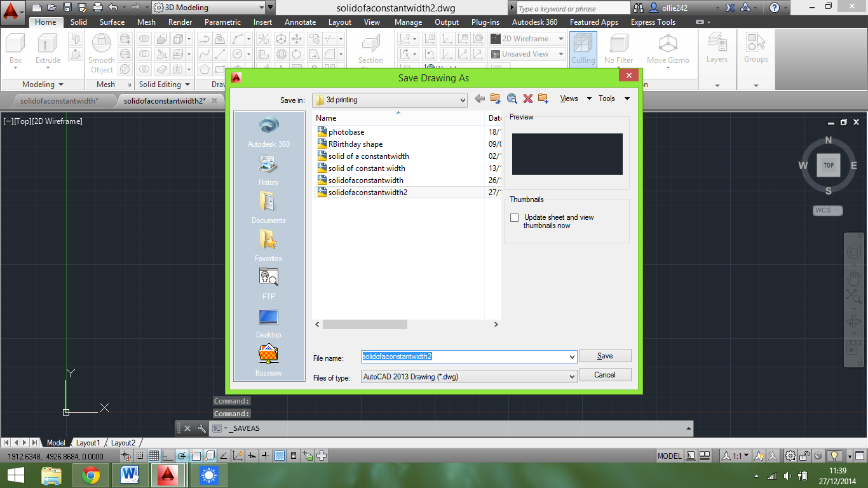Select the photobase file in list
Viewport: 868px width, 488px height.
click(x=346, y=132)
